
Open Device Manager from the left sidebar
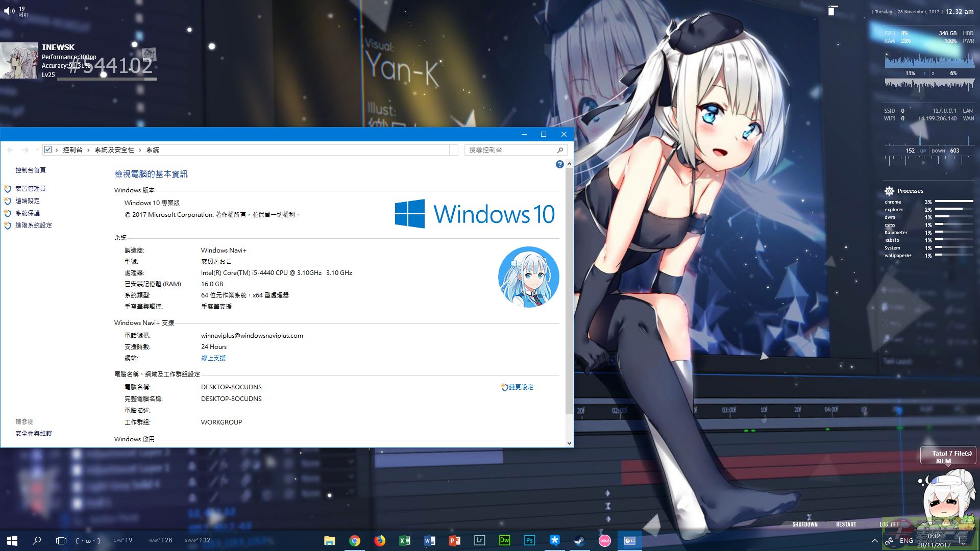[30, 189]
